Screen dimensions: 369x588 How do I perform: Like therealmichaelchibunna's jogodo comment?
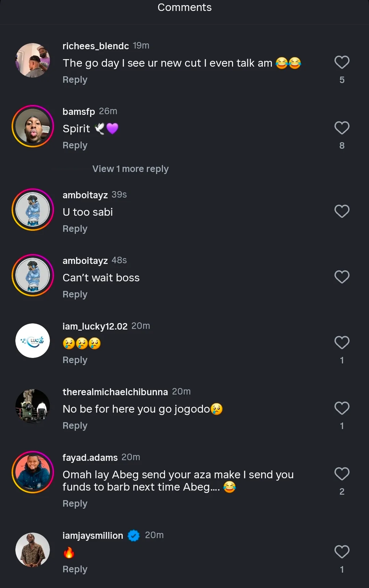coord(342,409)
